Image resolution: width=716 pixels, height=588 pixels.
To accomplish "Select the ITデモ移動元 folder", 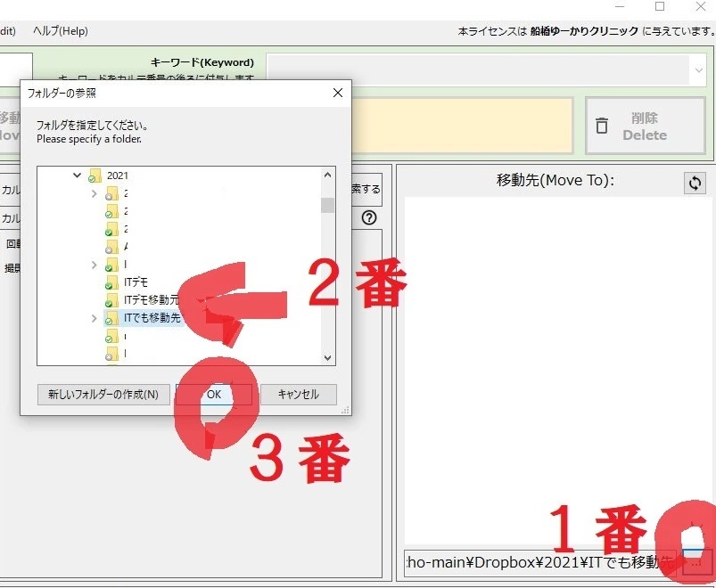I will tap(151, 300).
